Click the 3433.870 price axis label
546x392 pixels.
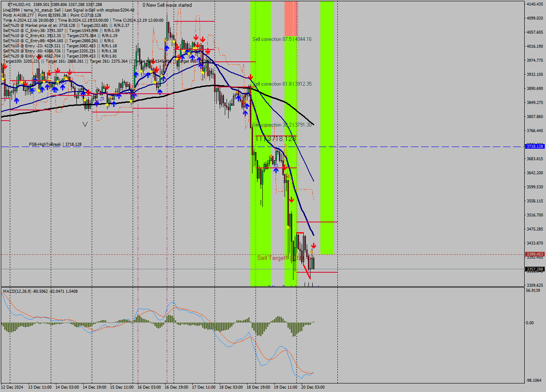[x=535, y=243]
